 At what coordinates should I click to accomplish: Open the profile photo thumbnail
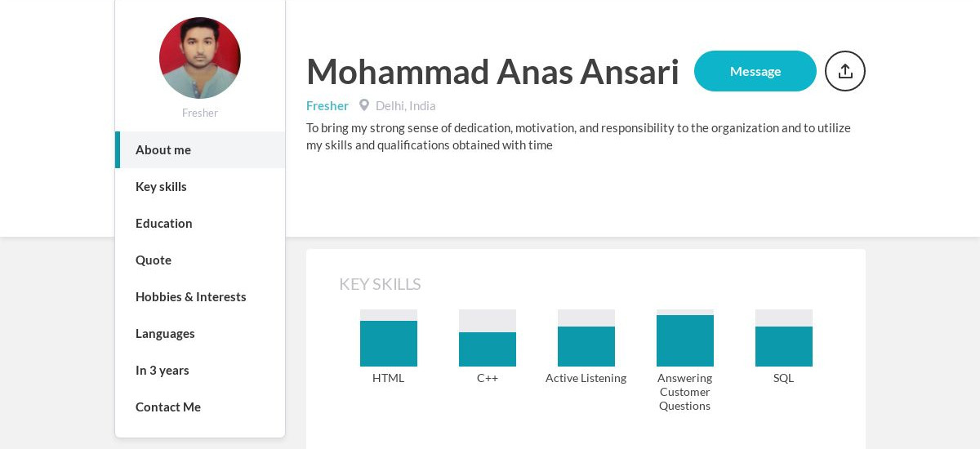coord(200,58)
